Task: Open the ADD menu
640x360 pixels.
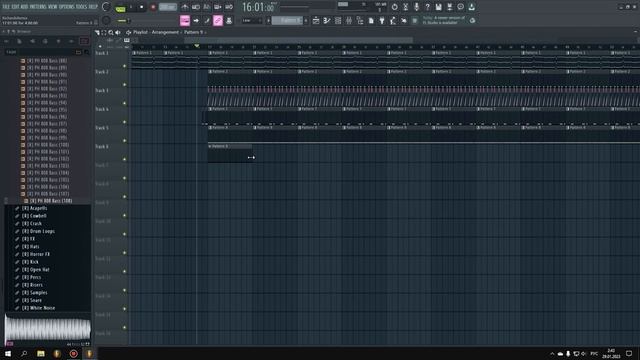Action: point(24,7)
